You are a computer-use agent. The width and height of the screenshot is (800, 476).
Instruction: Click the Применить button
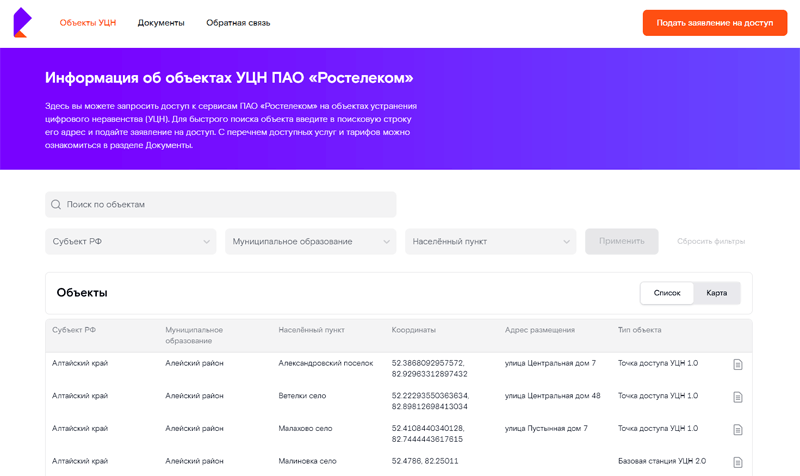pos(621,241)
